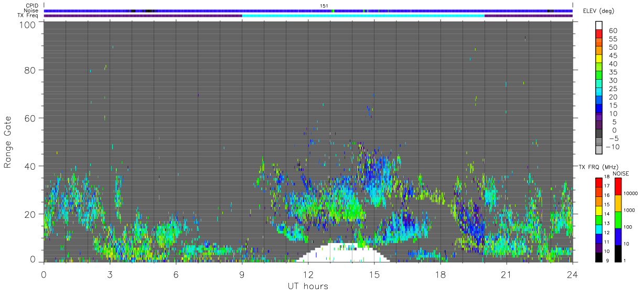The image size is (644, 297).
Task: Click the '10000' label on the NOISE scale
Action: 631,193
